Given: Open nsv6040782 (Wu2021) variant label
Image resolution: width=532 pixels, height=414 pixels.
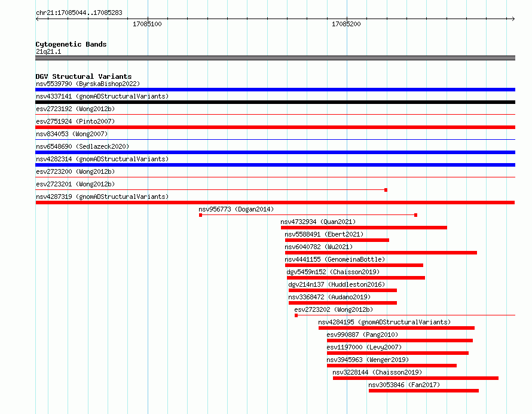Looking at the screenshot, I should click(x=319, y=247).
